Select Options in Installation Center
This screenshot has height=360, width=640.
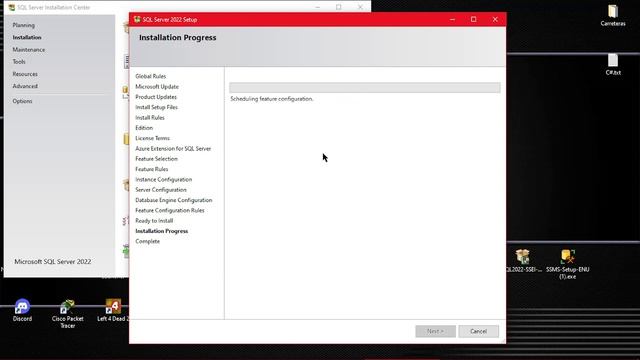22,101
